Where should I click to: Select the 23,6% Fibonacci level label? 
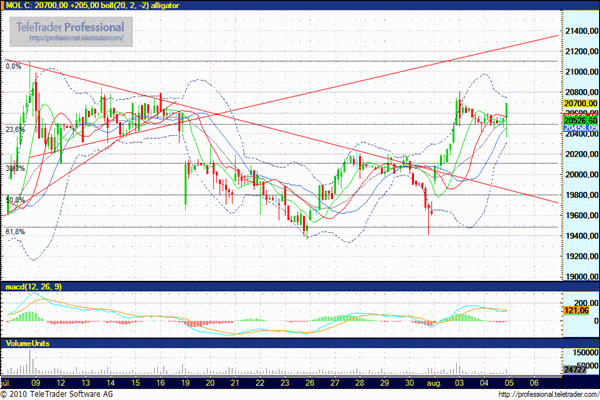[15, 129]
